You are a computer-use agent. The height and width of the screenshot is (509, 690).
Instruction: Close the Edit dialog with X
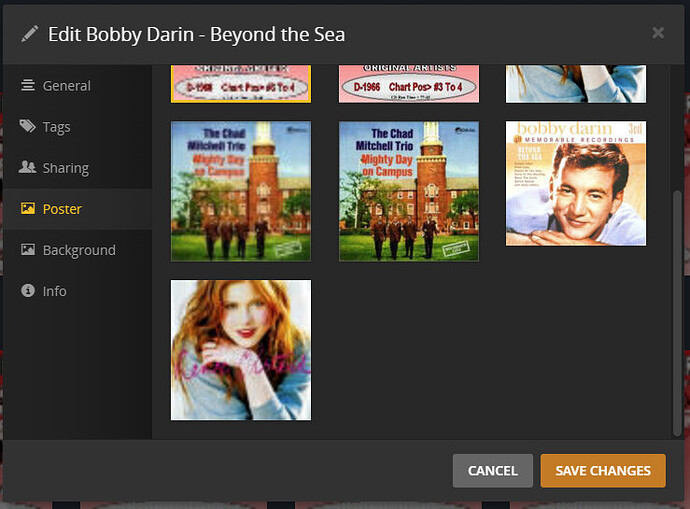click(x=658, y=33)
